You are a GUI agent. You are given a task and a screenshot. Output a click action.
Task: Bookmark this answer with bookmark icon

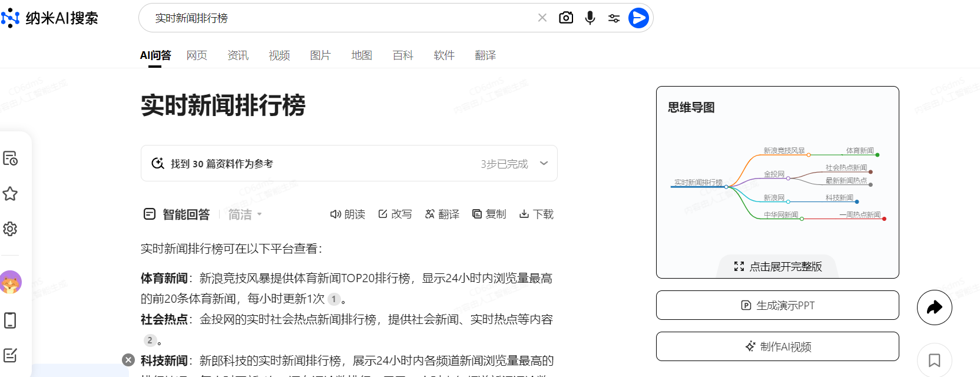934,360
